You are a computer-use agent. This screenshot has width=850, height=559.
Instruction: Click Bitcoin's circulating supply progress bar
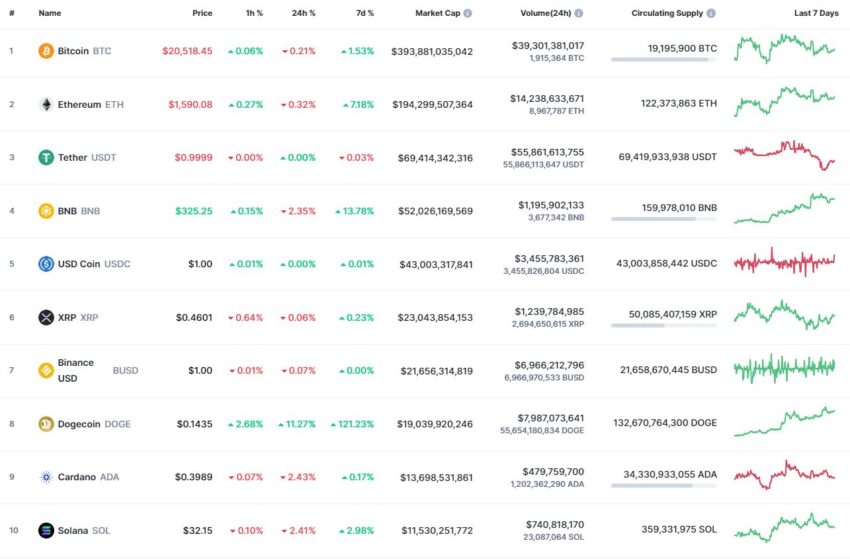(664, 60)
